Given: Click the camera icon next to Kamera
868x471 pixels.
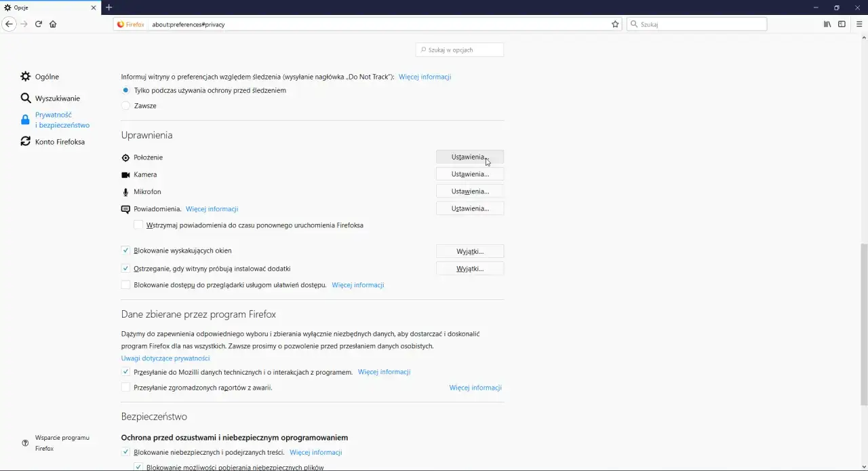Looking at the screenshot, I should tap(125, 174).
